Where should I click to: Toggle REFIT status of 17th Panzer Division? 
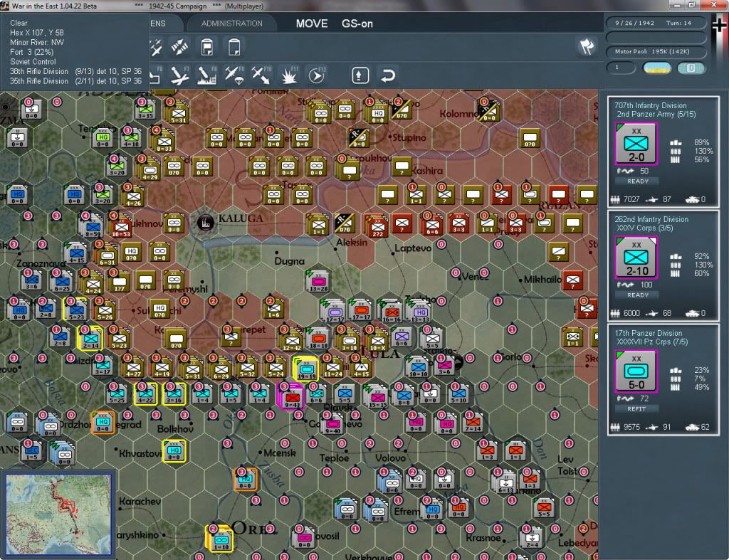click(636, 409)
